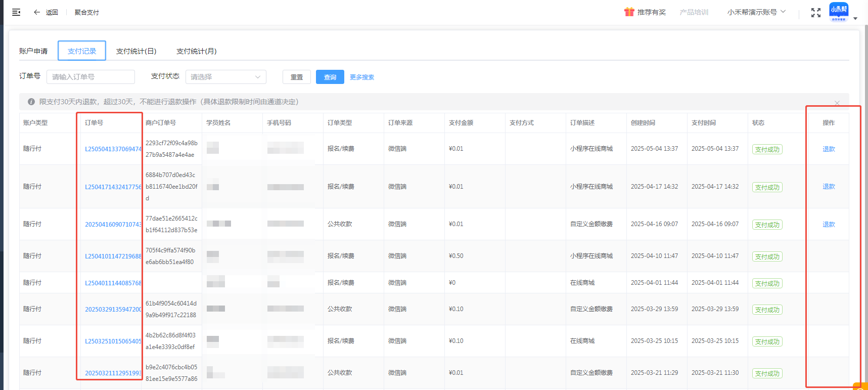This screenshot has height=390, width=868.
Task: Click 支付成功 tag on the 2025-04-10 row
Action: pyautogui.click(x=767, y=257)
